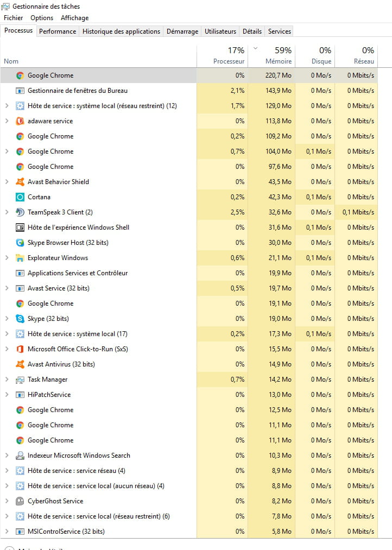Open the Fichier menu
Screen dimensions: 392x550
pos(13,18)
